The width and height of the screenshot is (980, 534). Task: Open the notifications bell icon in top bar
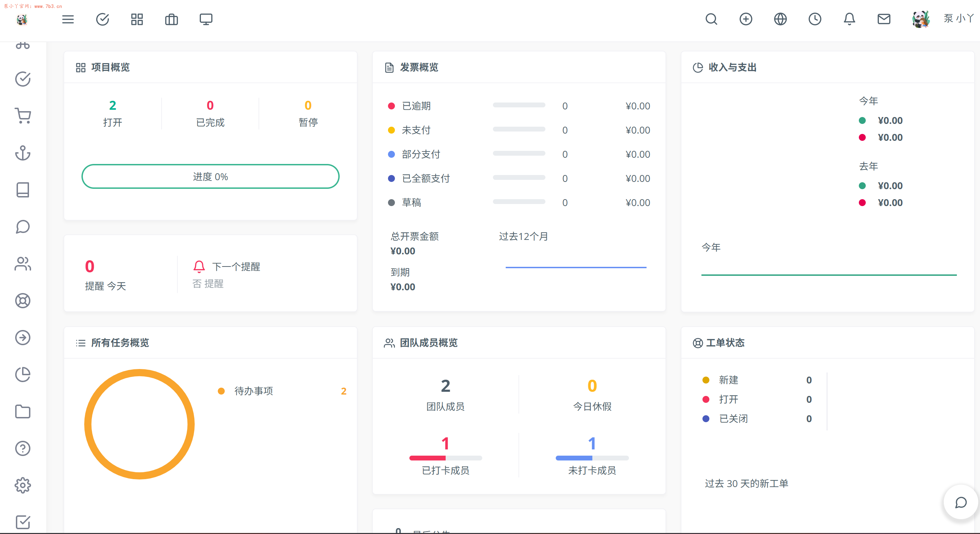(849, 19)
